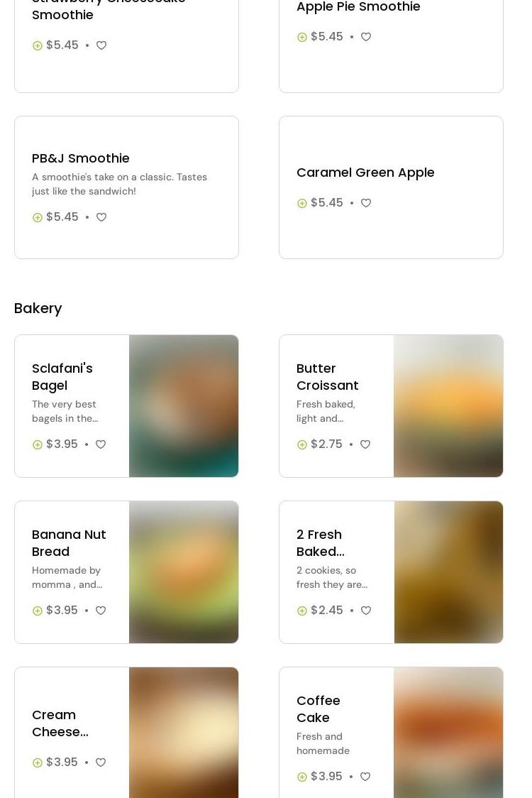Toggle the heart on Caramel Green Apple
Screen dimensions: 532x798
366,203
